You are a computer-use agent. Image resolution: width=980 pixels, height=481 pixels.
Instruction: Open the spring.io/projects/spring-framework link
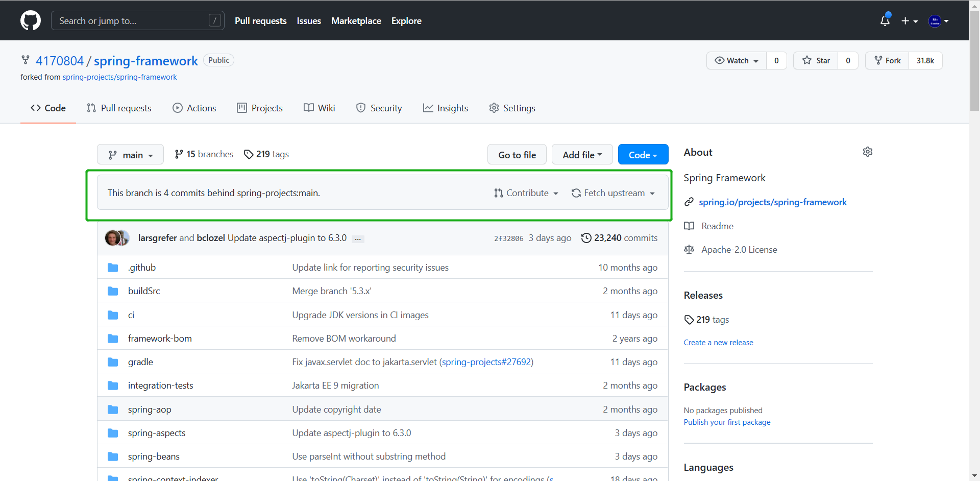coord(773,202)
